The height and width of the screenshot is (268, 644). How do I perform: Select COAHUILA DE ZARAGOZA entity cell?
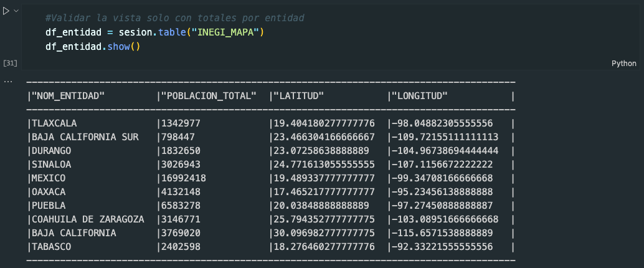point(88,219)
